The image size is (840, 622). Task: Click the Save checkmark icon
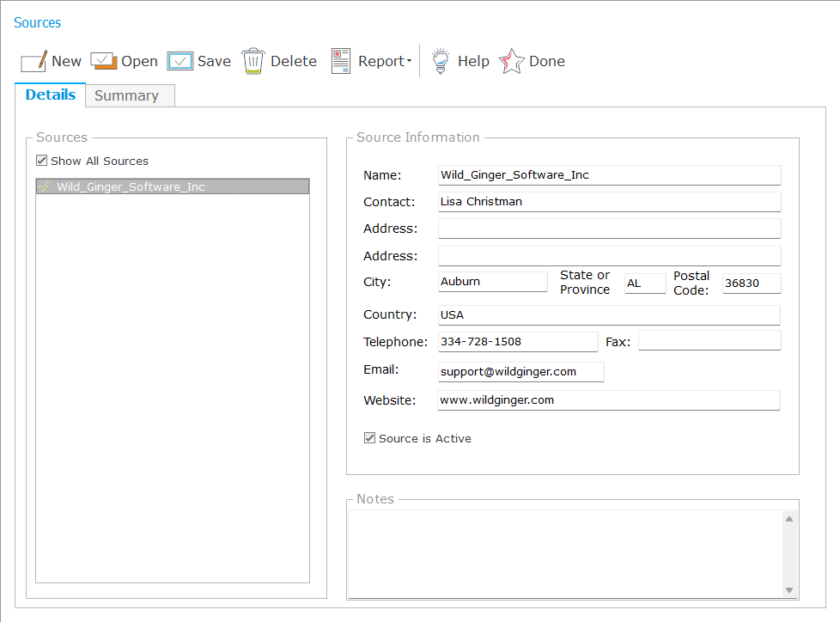[180, 61]
